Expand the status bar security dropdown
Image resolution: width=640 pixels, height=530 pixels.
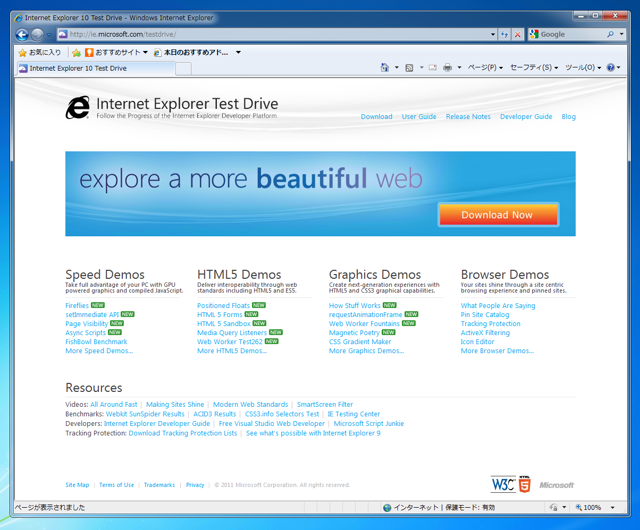point(564,508)
